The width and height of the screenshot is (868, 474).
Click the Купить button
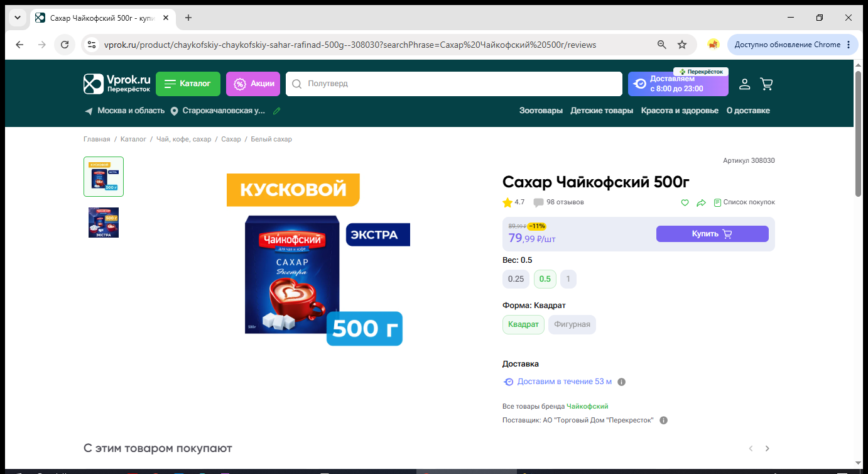(x=712, y=234)
